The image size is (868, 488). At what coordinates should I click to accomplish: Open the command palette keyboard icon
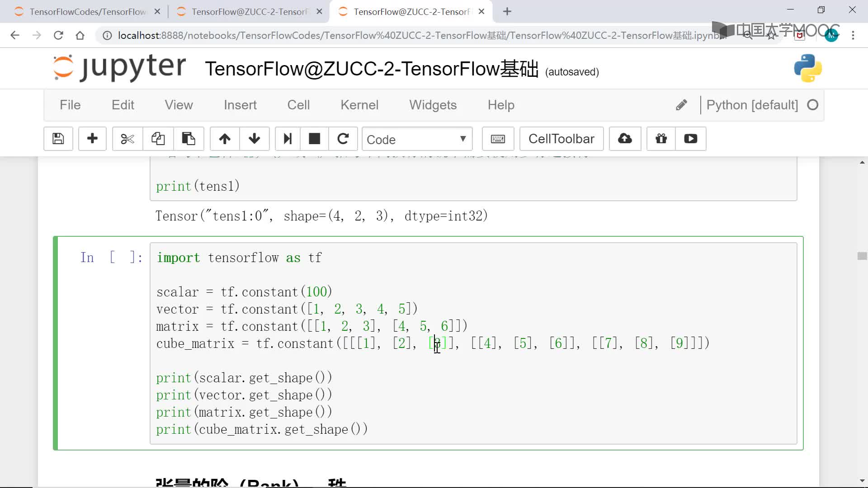coord(498,139)
